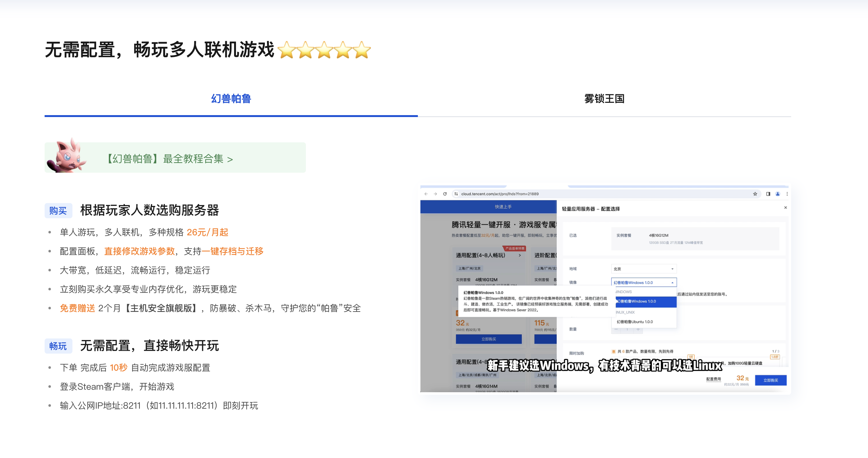Click the 畅玩 badge label
This screenshot has width=868, height=458.
[58, 346]
